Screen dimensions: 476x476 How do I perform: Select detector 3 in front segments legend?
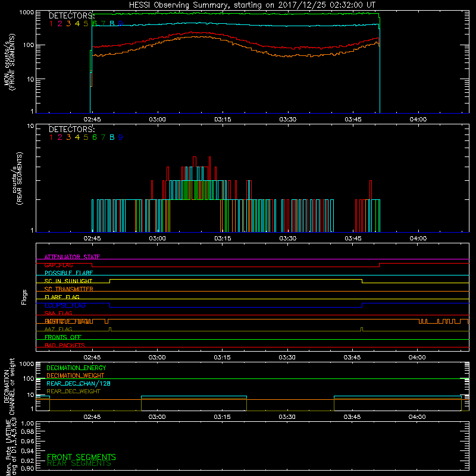coord(68,24)
